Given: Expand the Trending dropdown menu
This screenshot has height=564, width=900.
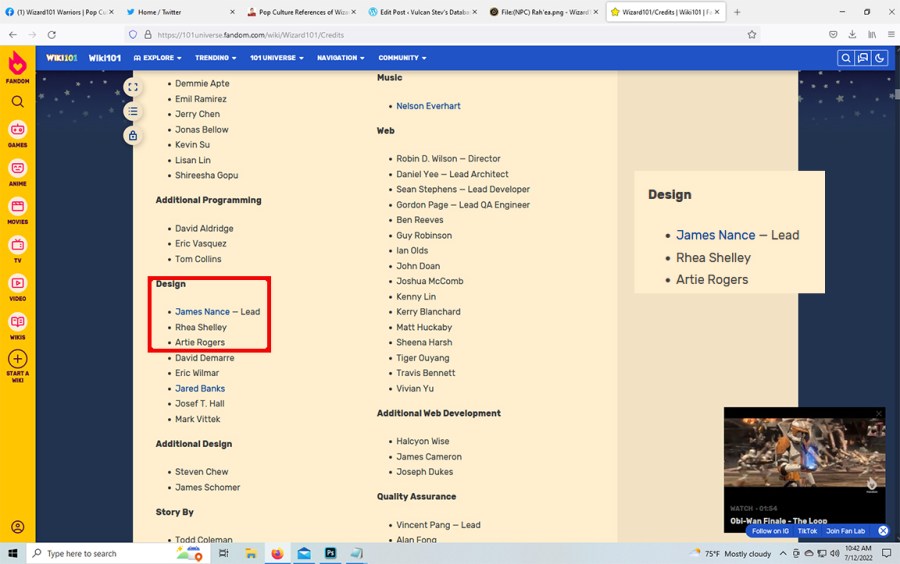Looking at the screenshot, I should tap(215, 58).
